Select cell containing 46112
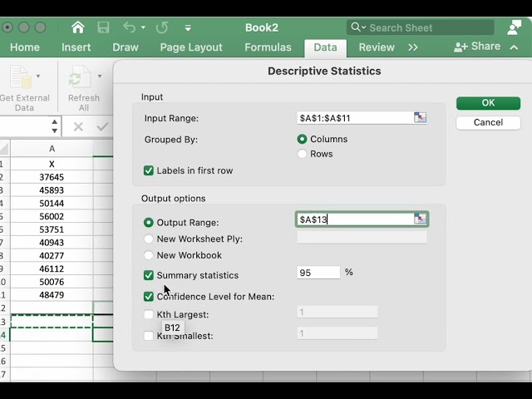The image size is (532, 399). [52, 268]
